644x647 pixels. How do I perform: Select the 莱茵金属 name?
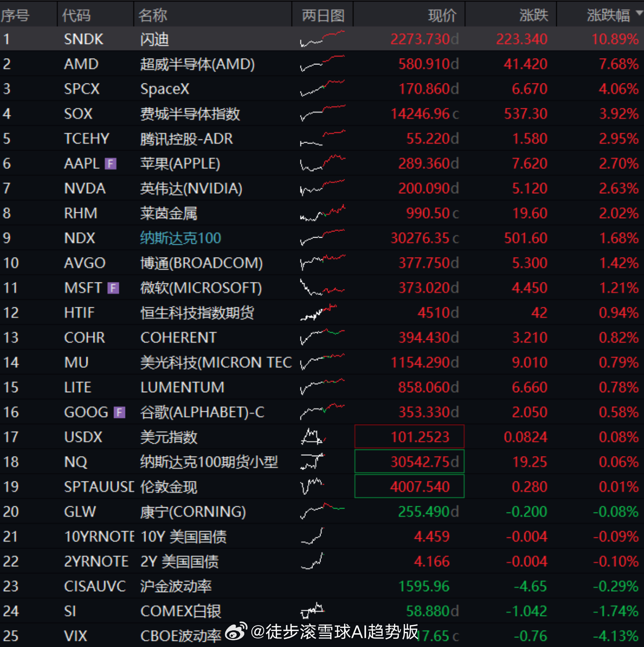[169, 213]
